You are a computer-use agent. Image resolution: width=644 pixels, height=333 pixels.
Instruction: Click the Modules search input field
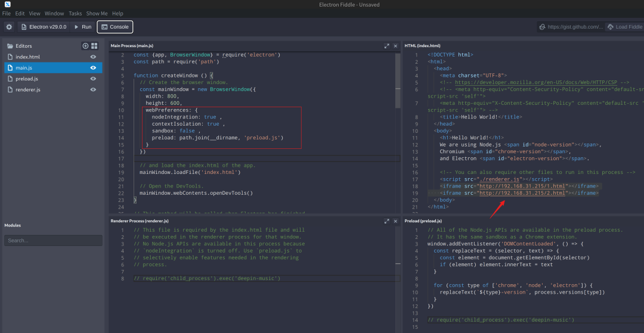point(53,241)
